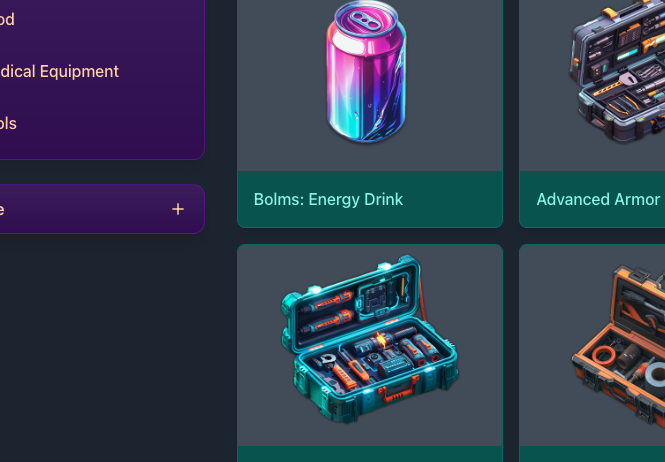This screenshot has width=665, height=462.
Task: Click the open lid of teal toolbox
Action: click(352, 303)
